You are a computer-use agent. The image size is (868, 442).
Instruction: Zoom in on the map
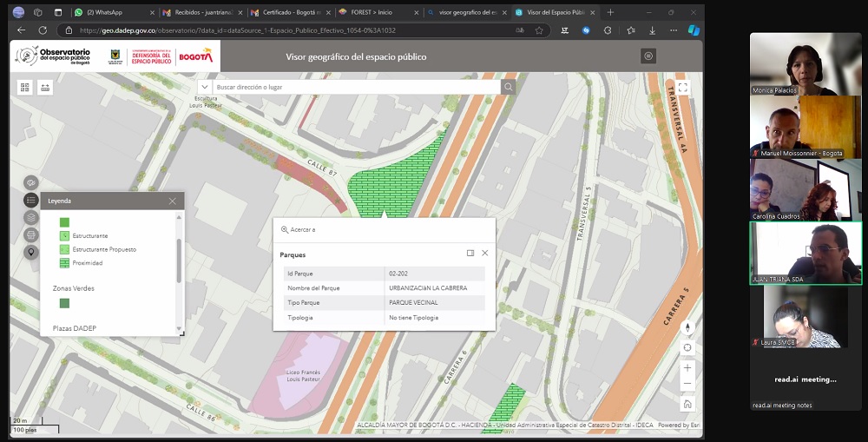tap(687, 368)
